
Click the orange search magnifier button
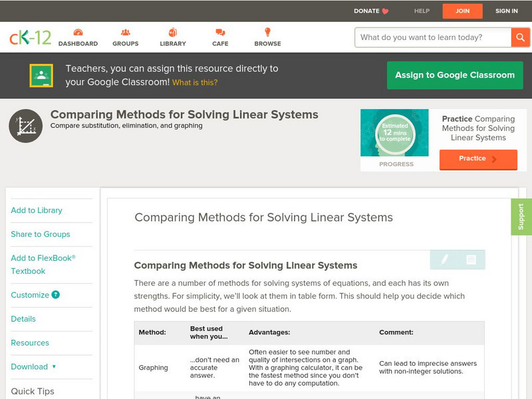[520, 37]
